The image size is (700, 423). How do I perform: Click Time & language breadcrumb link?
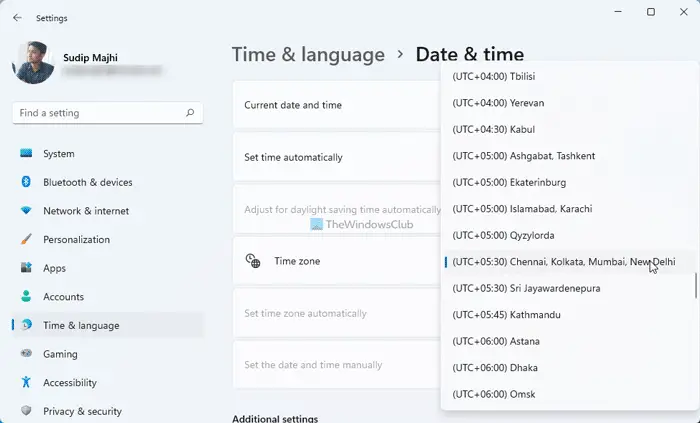(308, 54)
